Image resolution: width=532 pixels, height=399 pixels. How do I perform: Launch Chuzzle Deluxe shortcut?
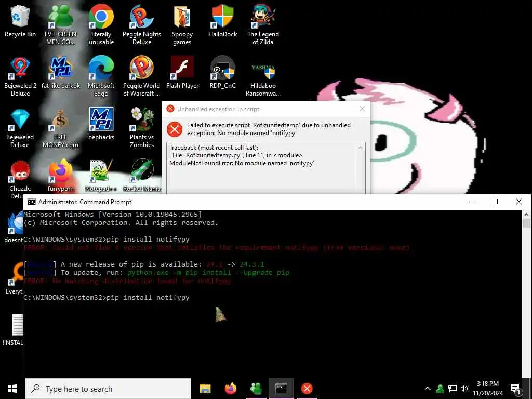click(20, 179)
